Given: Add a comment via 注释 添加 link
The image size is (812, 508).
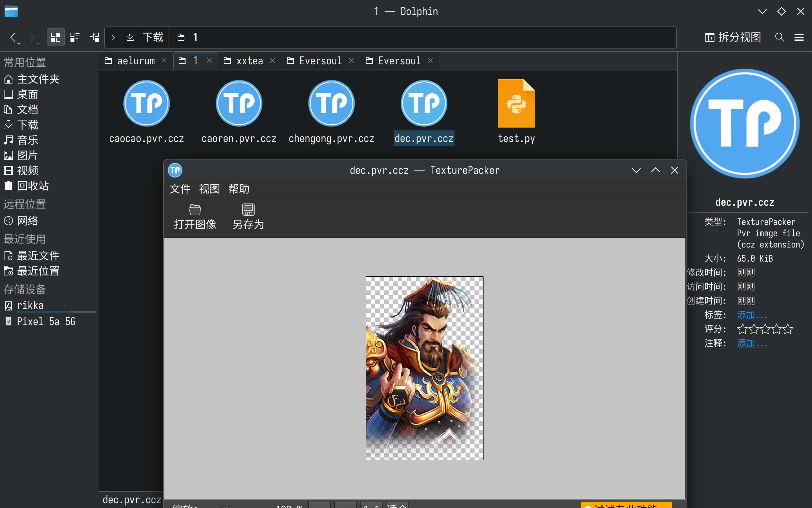Looking at the screenshot, I should [752, 343].
